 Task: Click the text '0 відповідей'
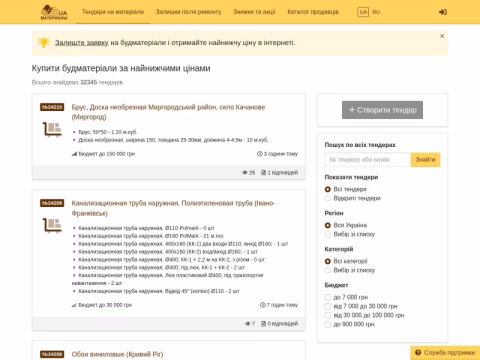click(x=283, y=324)
